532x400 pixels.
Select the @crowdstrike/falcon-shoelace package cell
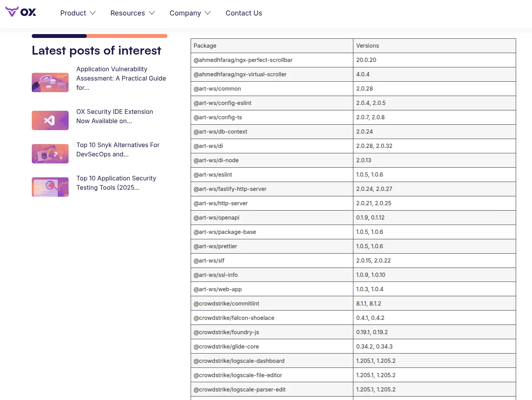[272, 318]
